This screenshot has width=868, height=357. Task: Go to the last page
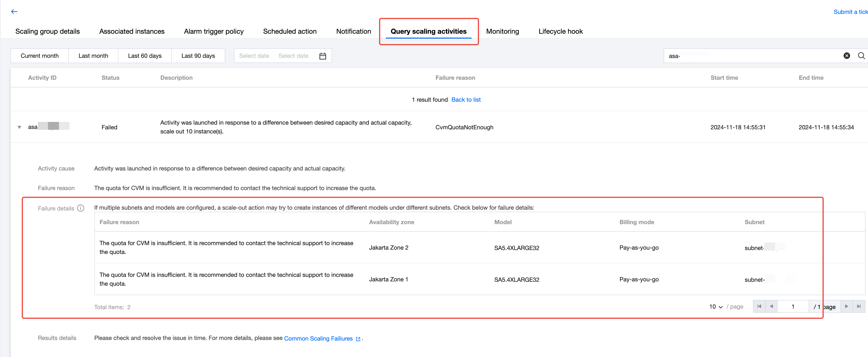(859, 306)
